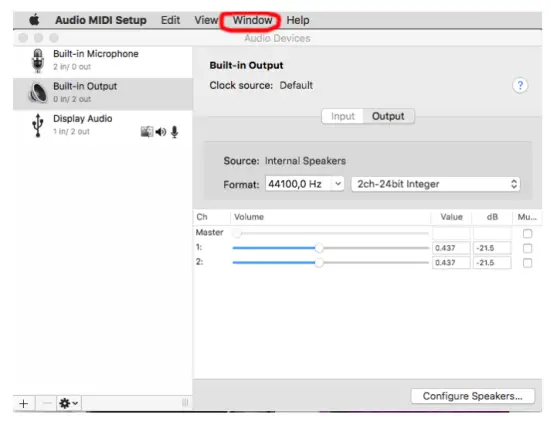Click the channel 1 dB field -21.5

[x=492, y=248]
